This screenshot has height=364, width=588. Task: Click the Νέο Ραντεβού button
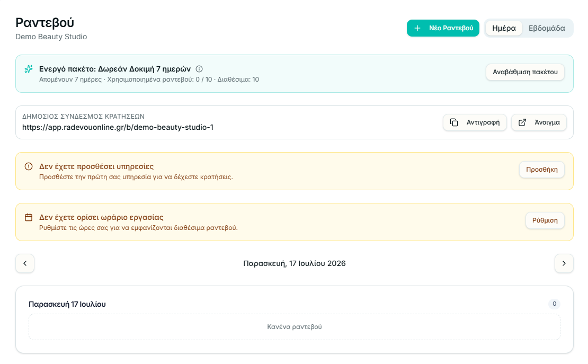[443, 28]
